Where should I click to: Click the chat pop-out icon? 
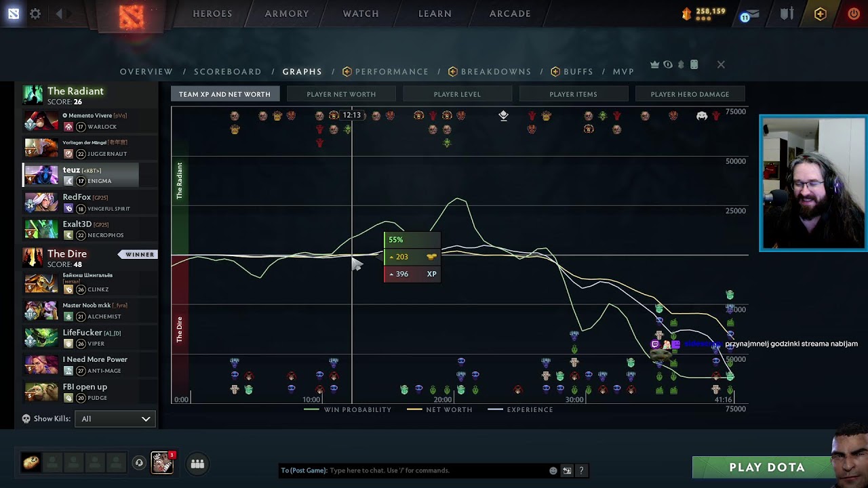coord(567,470)
